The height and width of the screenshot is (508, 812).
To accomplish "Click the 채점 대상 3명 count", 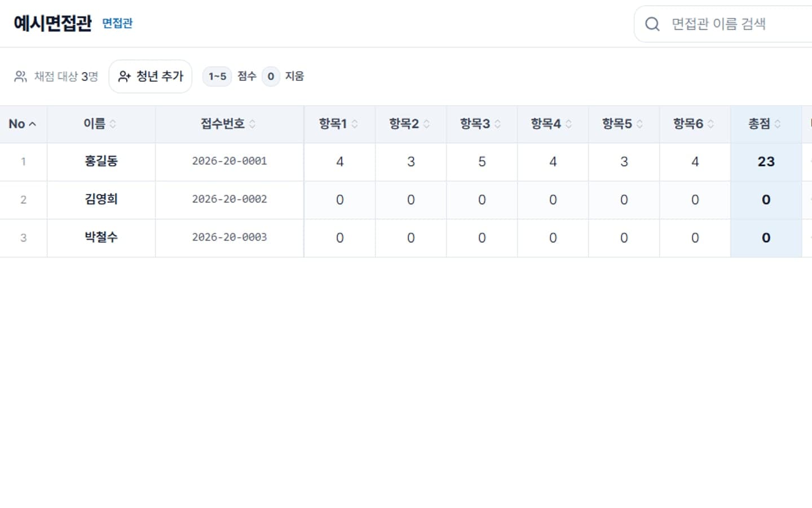I will [x=66, y=76].
